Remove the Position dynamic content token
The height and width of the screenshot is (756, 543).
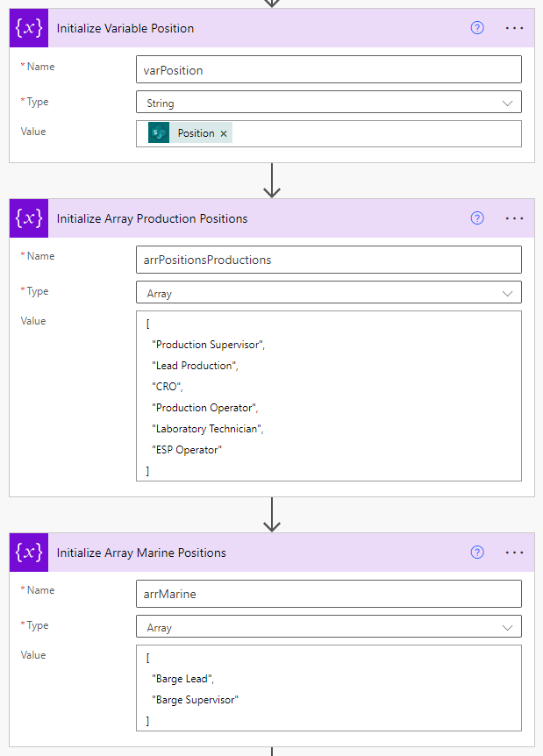click(x=223, y=133)
